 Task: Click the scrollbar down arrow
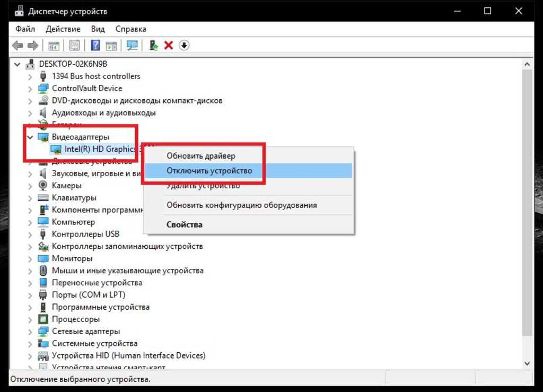pos(527,363)
